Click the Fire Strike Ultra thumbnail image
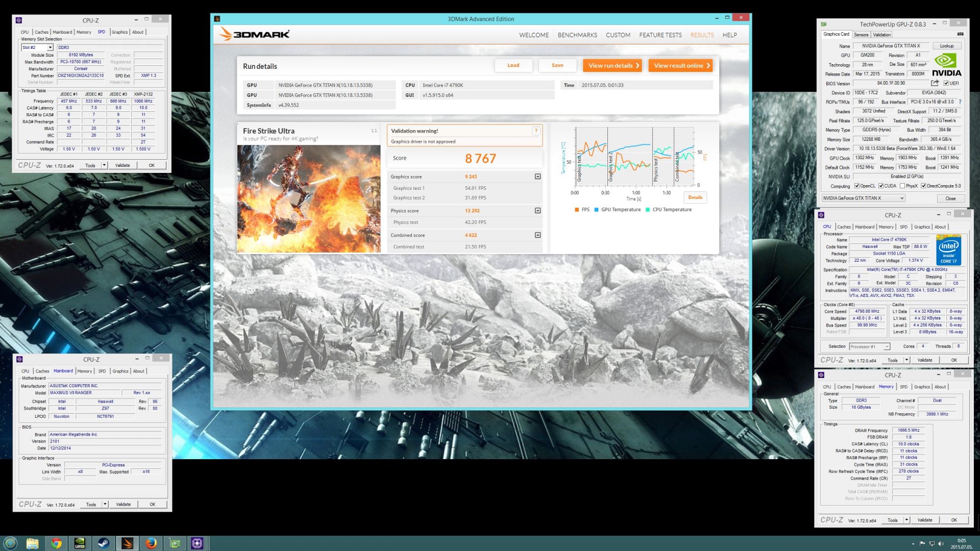 click(309, 199)
